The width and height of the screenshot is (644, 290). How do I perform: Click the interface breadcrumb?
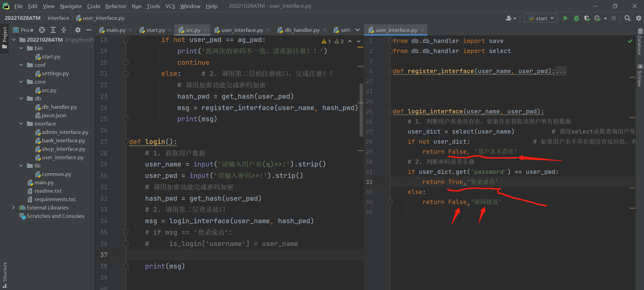(58, 18)
